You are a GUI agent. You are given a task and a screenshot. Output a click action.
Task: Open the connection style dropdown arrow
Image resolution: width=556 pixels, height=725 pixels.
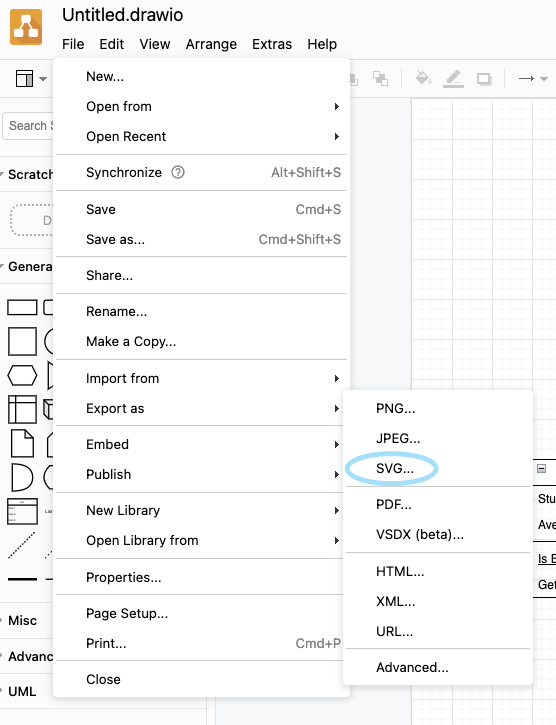(x=544, y=79)
